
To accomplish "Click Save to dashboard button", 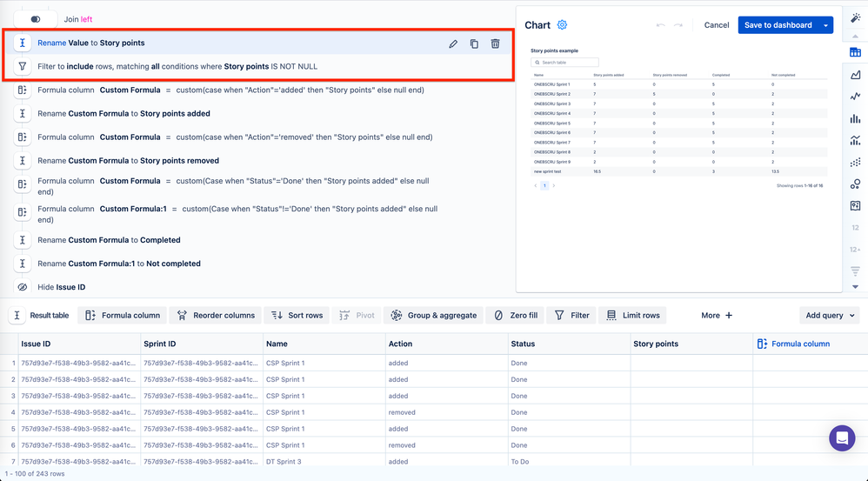I will click(778, 25).
